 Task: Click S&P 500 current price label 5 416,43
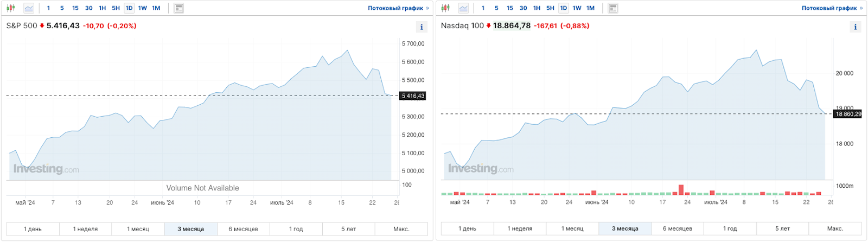[x=413, y=96]
